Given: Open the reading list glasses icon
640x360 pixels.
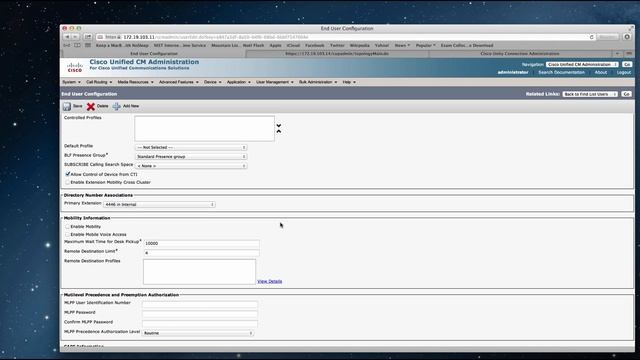Looking at the screenshot, I should (x=67, y=45).
